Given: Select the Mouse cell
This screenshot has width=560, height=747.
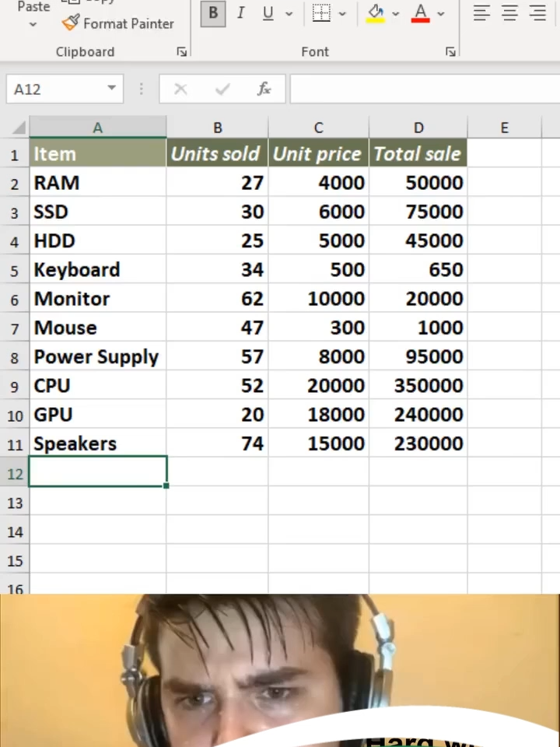Looking at the screenshot, I should [98, 328].
